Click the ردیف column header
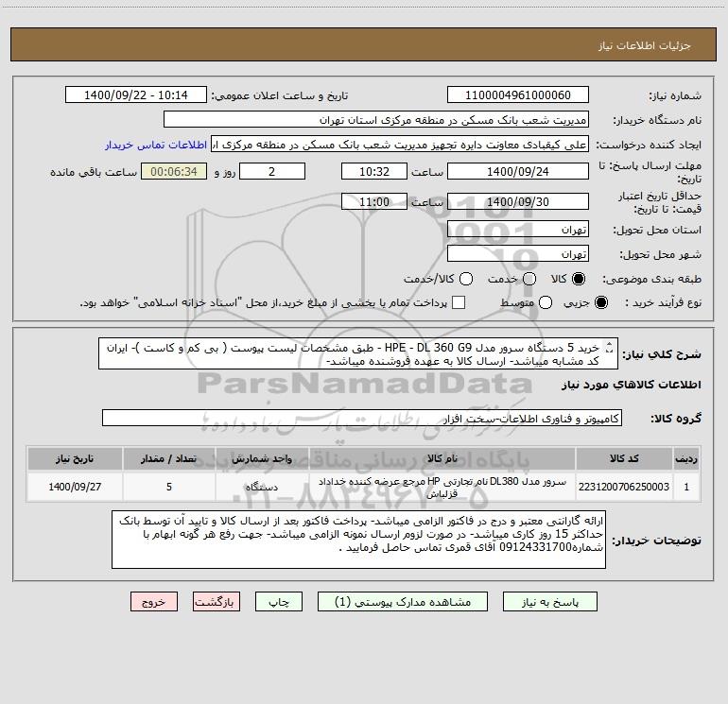The height and width of the screenshot is (704, 728). [x=686, y=458]
